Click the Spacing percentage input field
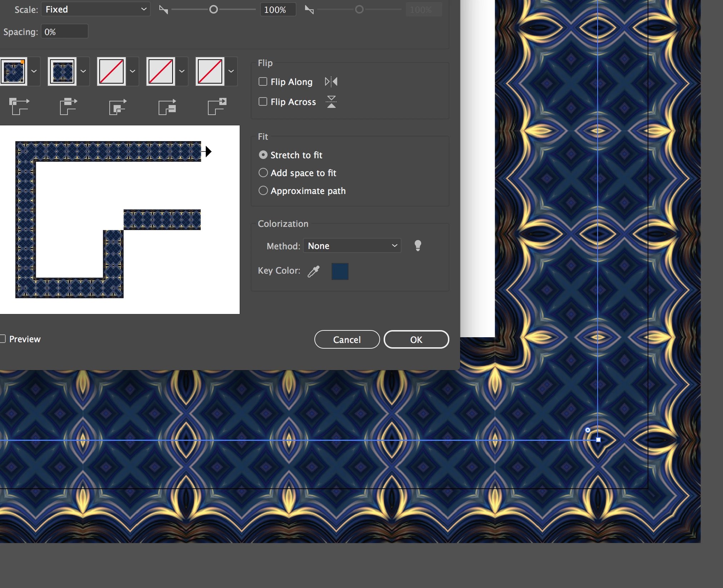The height and width of the screenshot is (588, 723). 64,32
